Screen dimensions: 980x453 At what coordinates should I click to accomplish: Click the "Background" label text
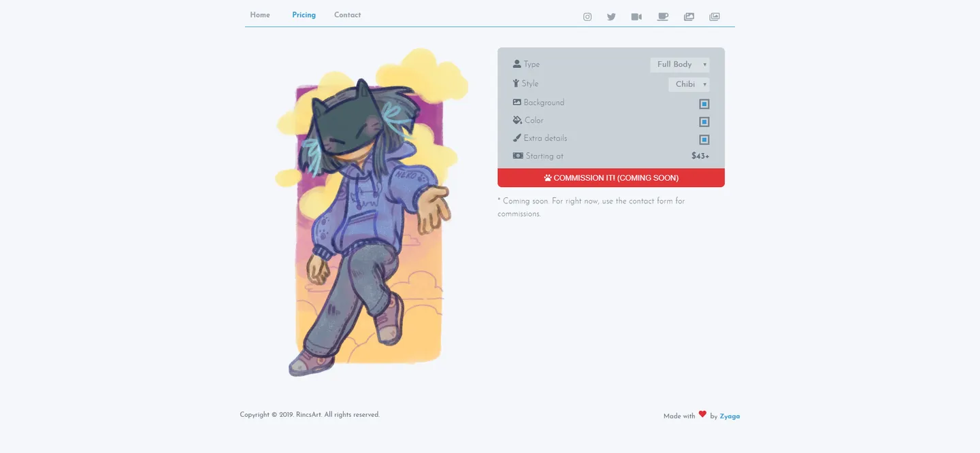(x=544, y=103)
